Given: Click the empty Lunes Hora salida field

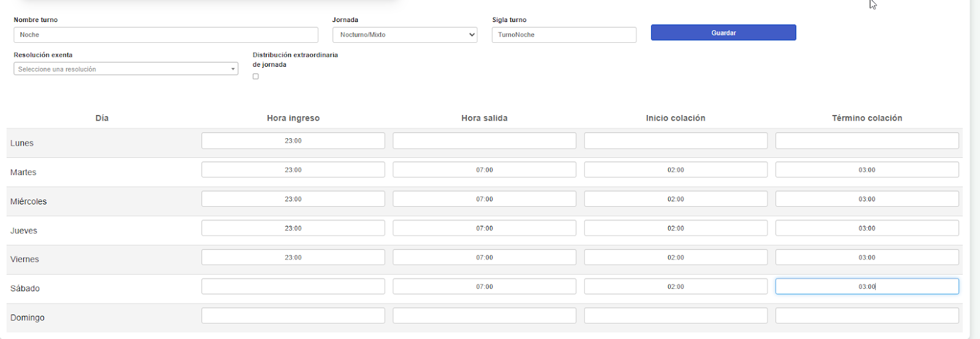Looking at the screenshot, I should (x=484, y=141).
